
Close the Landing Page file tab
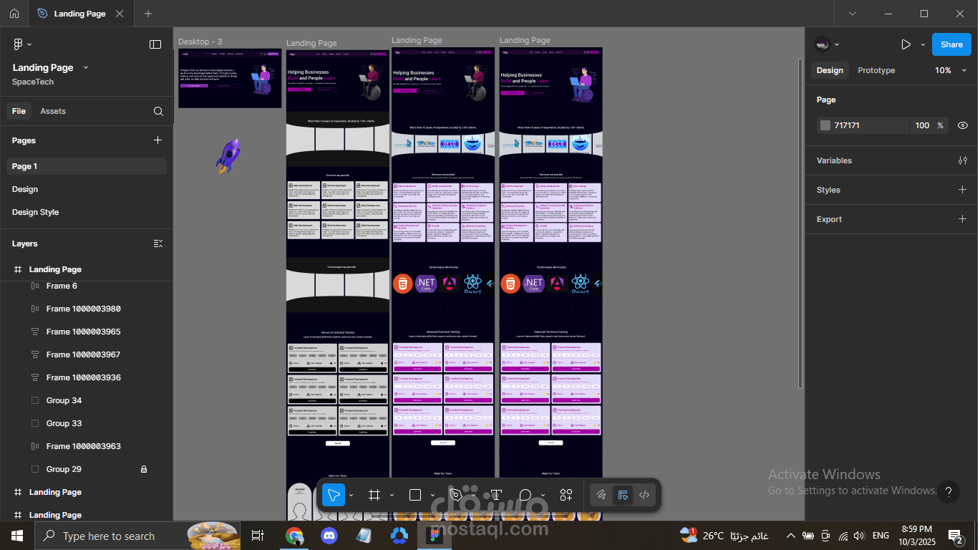pos(119,14)
